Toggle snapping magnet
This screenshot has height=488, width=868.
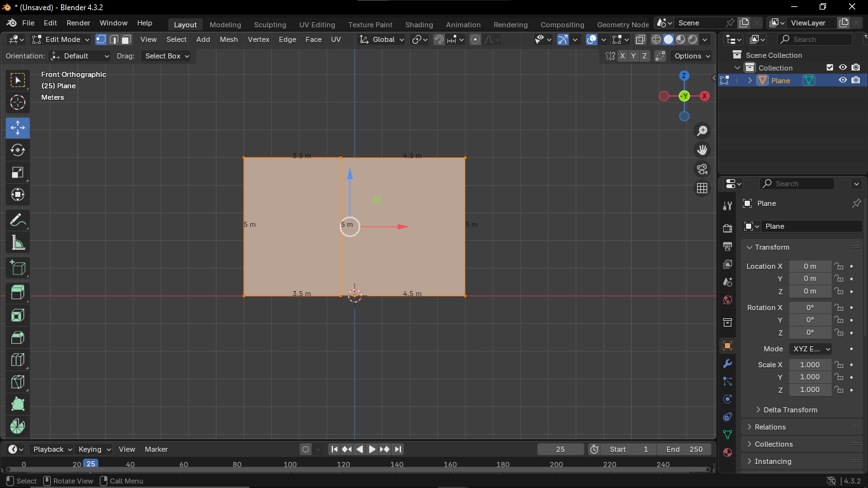coord(439,39)
